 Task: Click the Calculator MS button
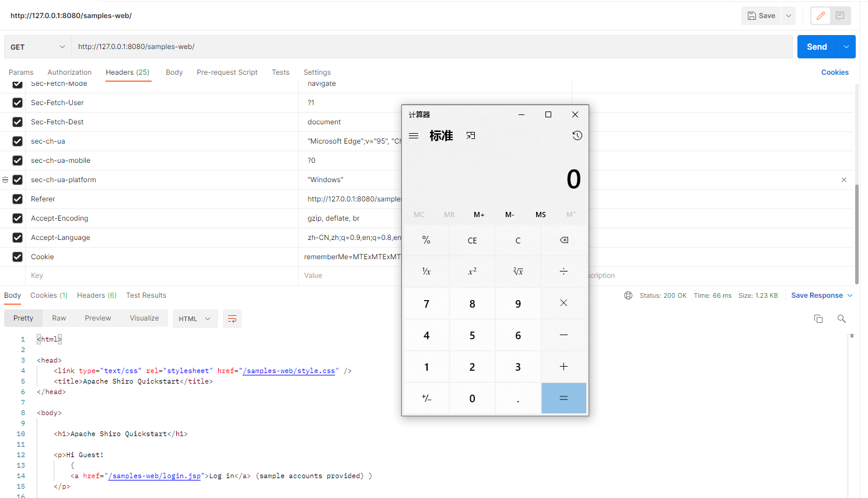(541, 215)
